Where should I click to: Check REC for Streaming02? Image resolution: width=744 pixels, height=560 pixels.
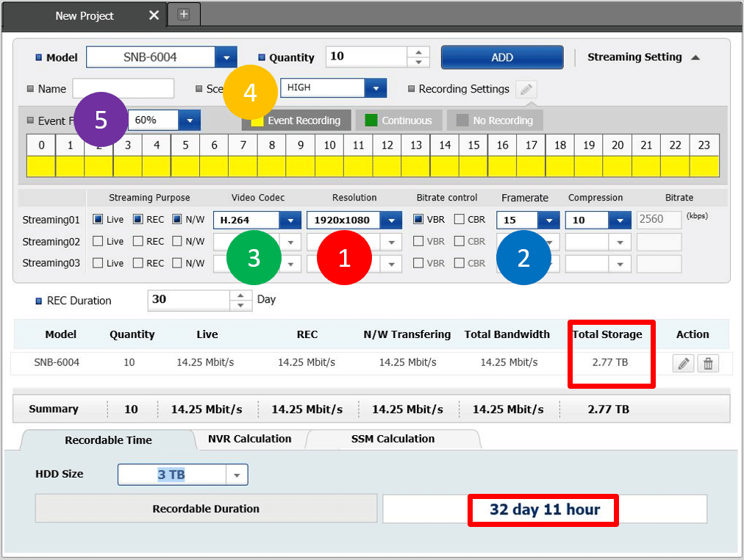click(138, 241)
